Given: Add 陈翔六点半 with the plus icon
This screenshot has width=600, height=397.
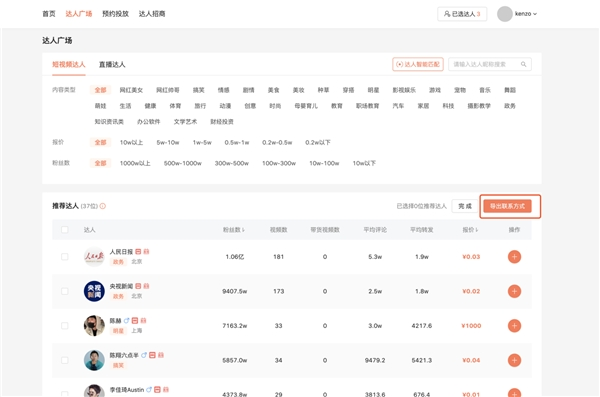Looking at the screenshot, I should point(514,360).
